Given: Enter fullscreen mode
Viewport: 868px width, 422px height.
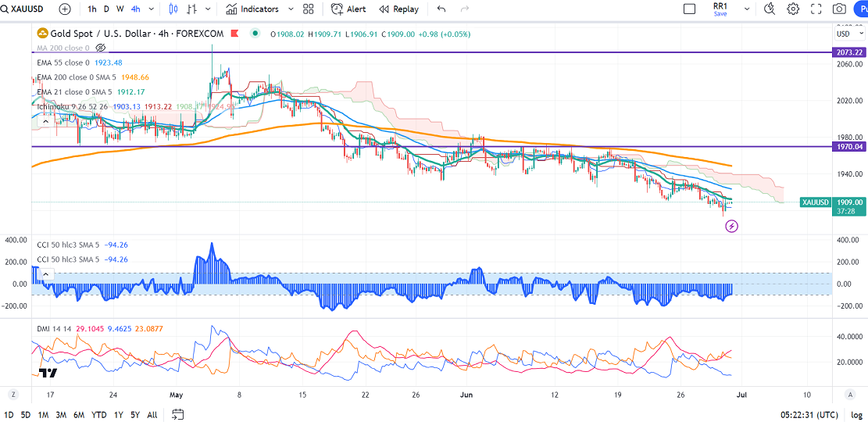Looking at the screenshot, I should 816,9.
